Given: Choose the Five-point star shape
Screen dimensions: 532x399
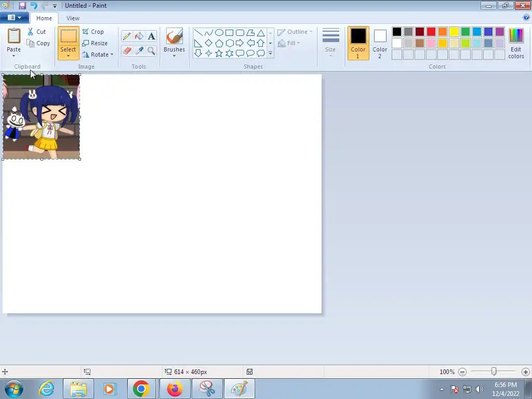Looking at the screenshot, I should point(219,54).
